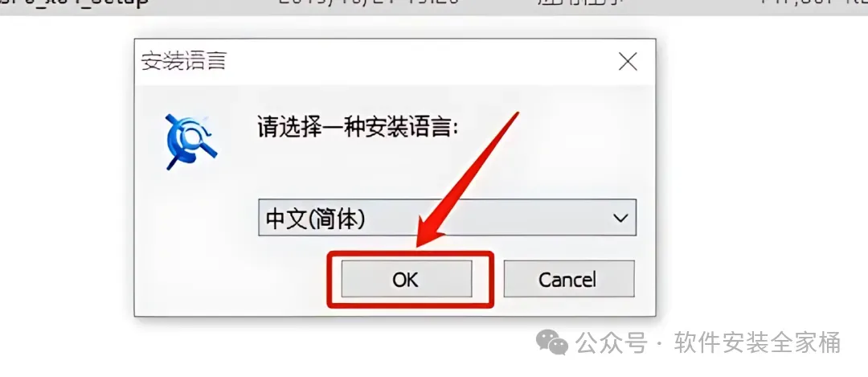
Task: Click the 安装语言 title bar text
Action: [x=184, y=61]
